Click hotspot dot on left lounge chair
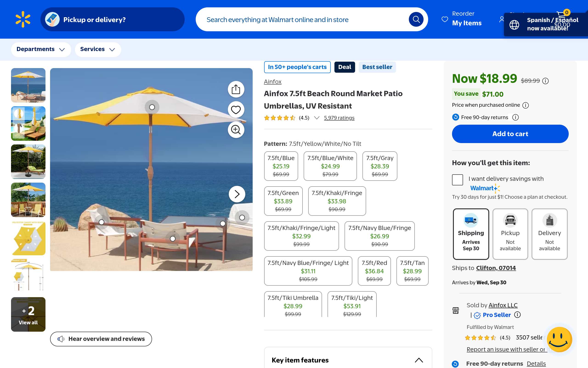This screenshot has height=368, width=588. [x=102, y=222]
